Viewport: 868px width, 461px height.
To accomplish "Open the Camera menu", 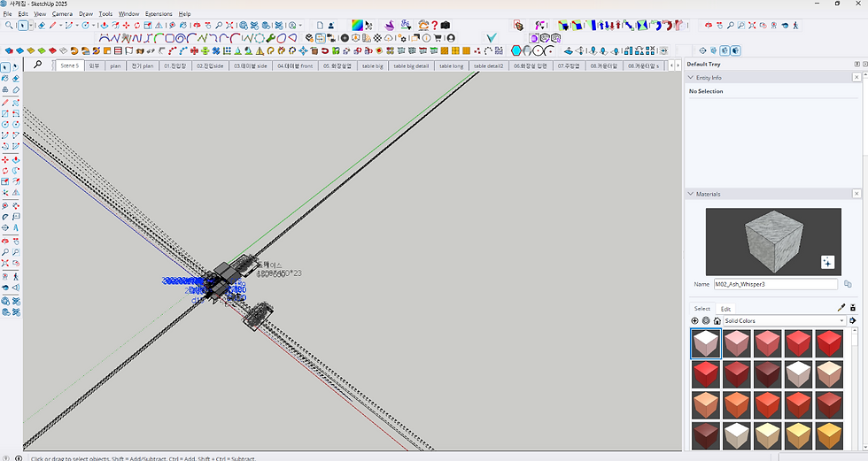I will coord(62,14).
